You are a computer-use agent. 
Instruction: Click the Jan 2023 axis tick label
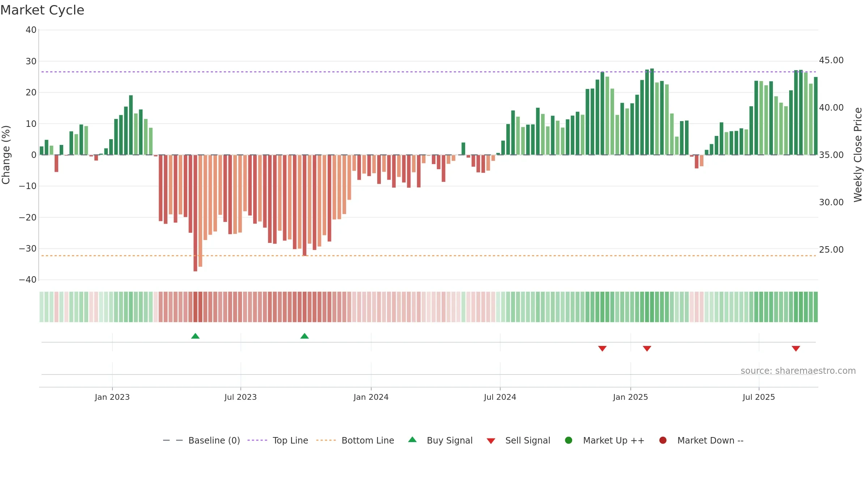click(112, 397)
